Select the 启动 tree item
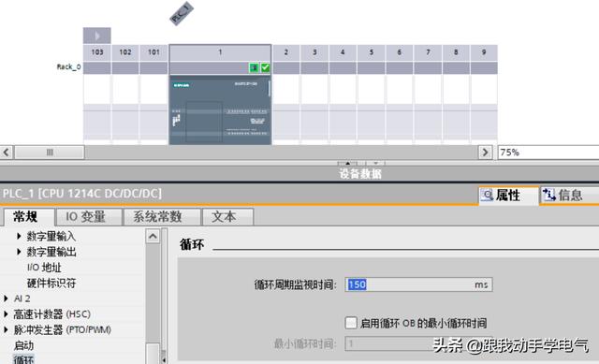This screenshot has height=364, width=599. click(23, 345)
